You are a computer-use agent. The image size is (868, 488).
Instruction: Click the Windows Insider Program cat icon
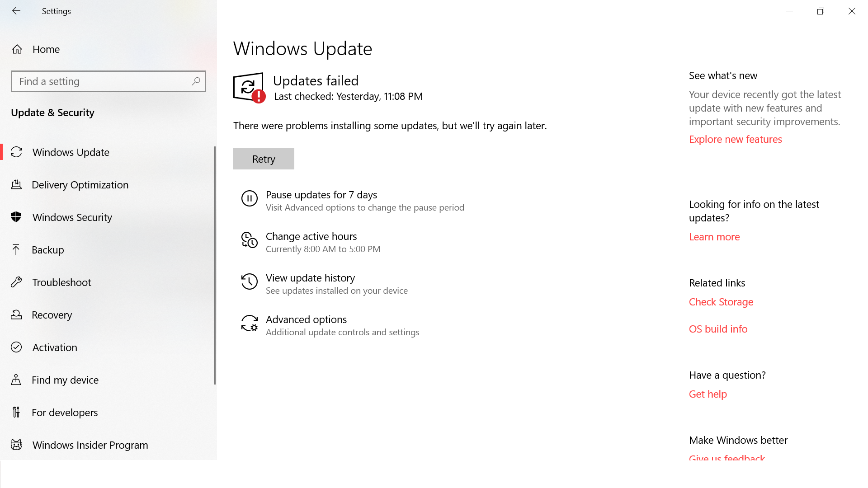[16, 445]
